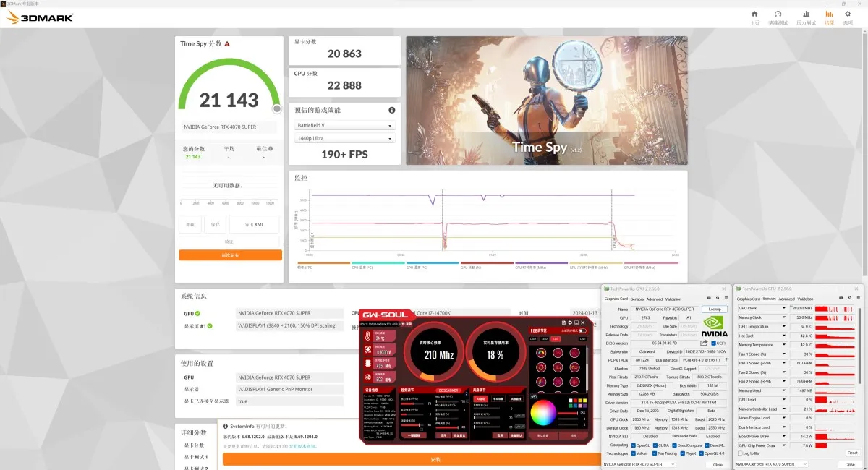Click the refresh icon in left GPU-Z window
This screenshot has width=868, height=470.
(x=718, y=298)
